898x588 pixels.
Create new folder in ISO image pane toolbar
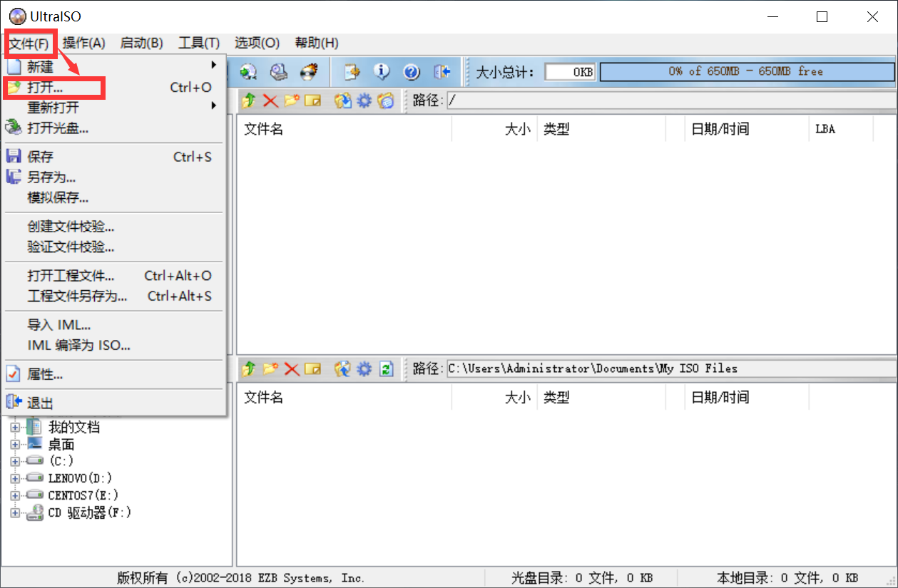pos(291,100)
